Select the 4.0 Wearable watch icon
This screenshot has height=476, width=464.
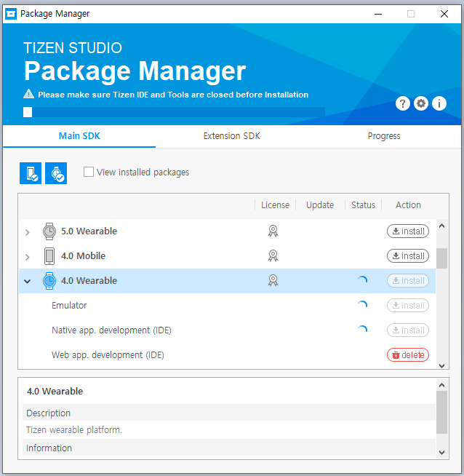tap(49, 281)
